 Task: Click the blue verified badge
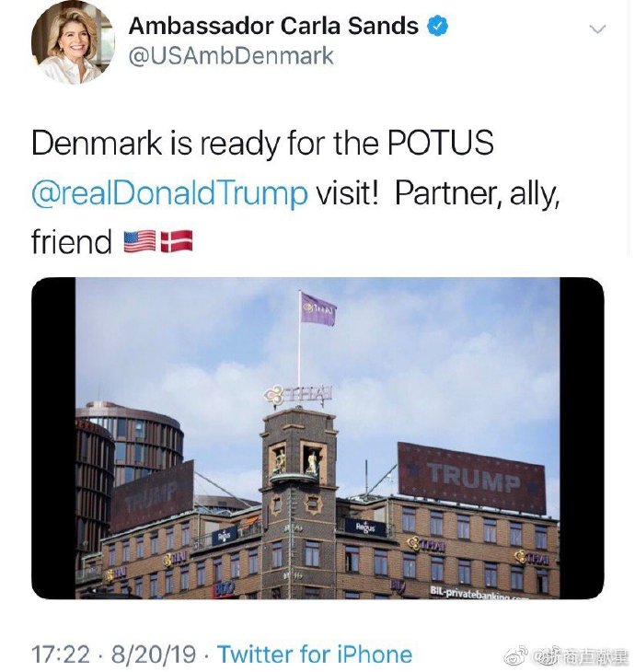pos(437,26)
